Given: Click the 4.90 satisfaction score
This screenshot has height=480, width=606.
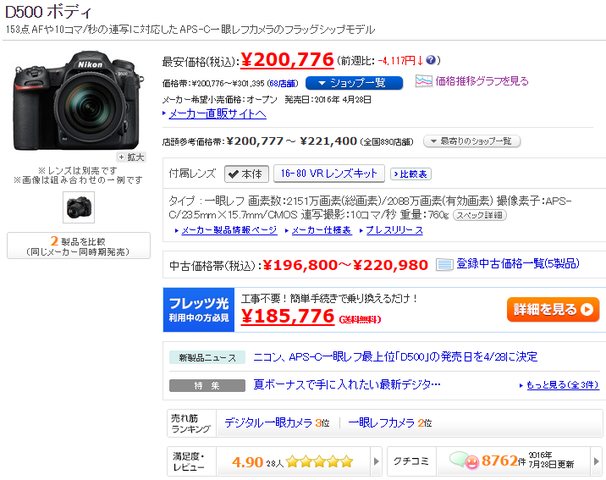Looking at the screenshot, I should click(x=247, y=462).
